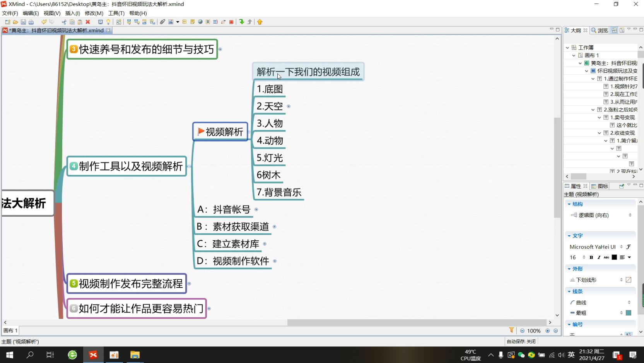Click the light bulb brainstorm icon
The image size is (644, 363).
(108, 22)
